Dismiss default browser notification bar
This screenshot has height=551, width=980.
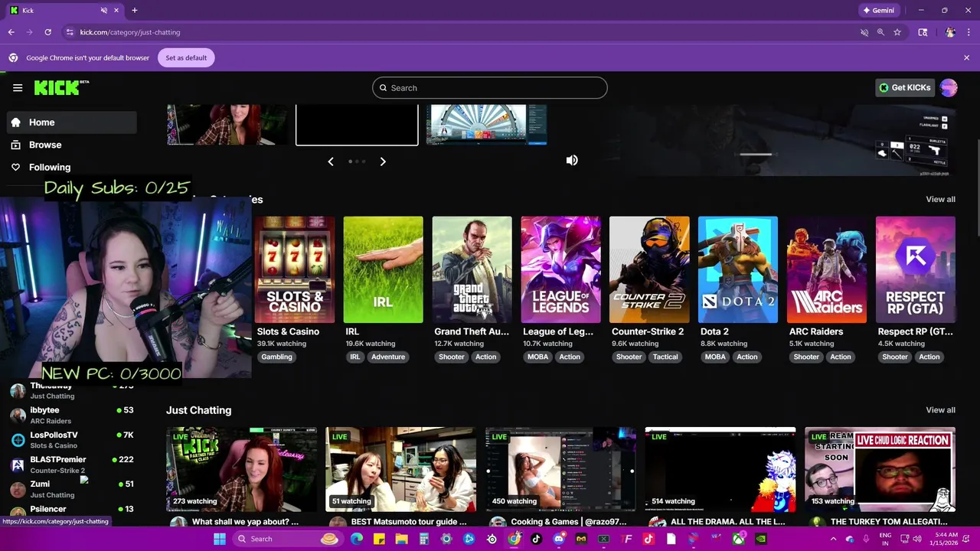tap(966, 57)
